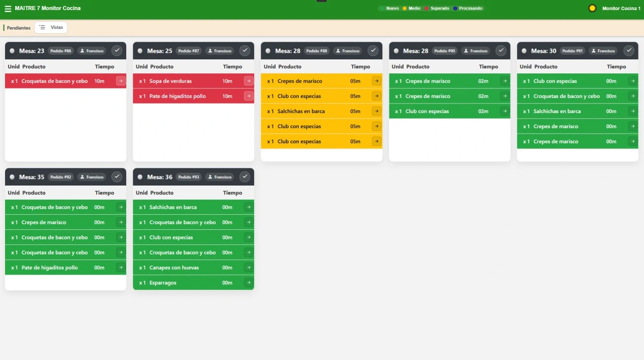Open the Vistas dropdown

pos(51,28)
